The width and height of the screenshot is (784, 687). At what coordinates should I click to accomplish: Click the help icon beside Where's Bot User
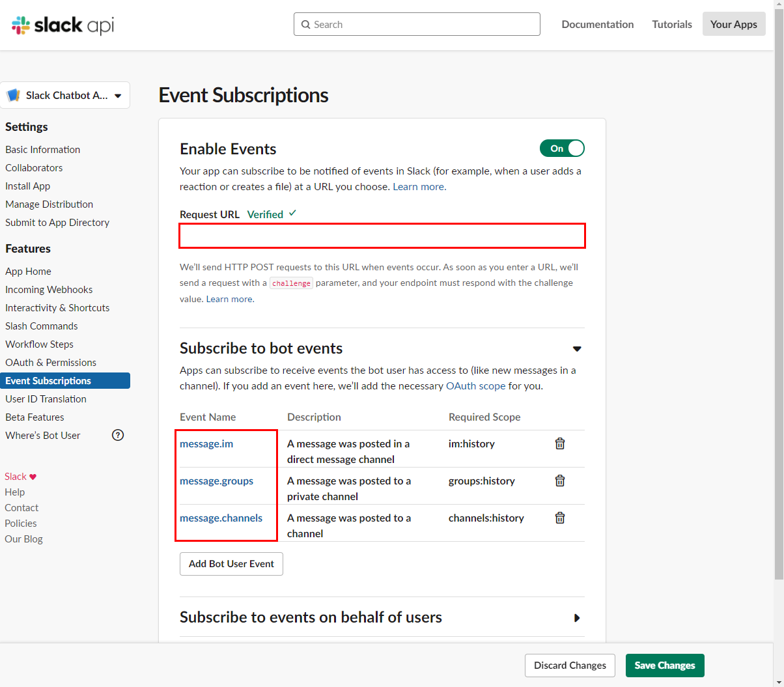(x=118, y=435)
